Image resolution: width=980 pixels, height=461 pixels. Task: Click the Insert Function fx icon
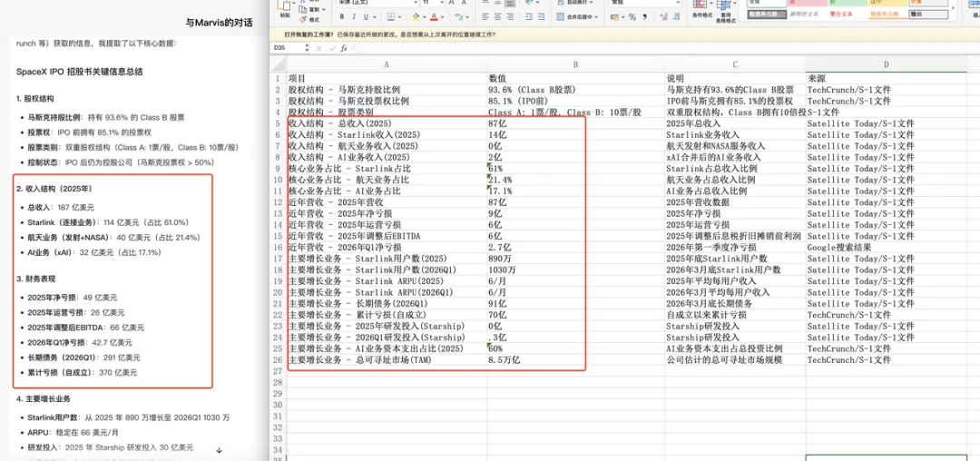tap(344, 48)
